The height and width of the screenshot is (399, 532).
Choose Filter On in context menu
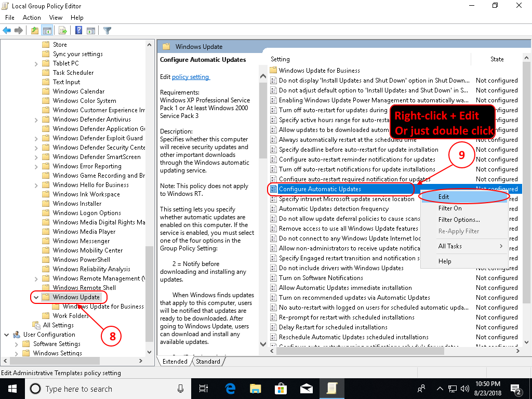coord(464,208)
